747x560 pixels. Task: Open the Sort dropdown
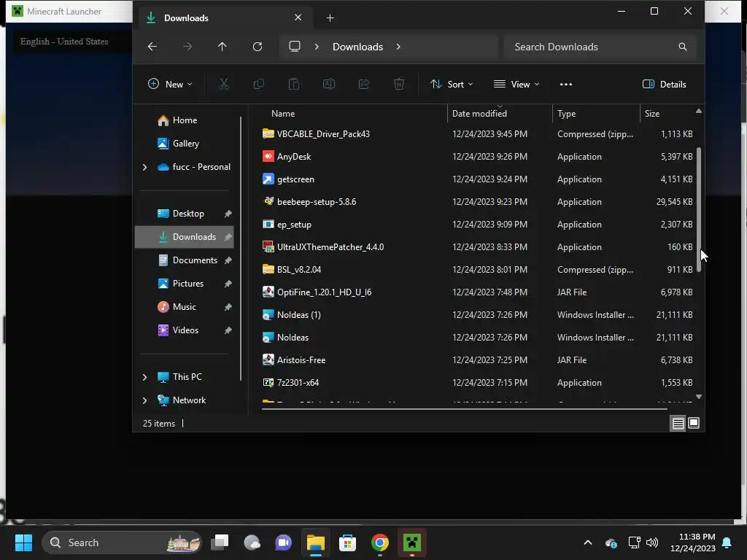[452, 85]
